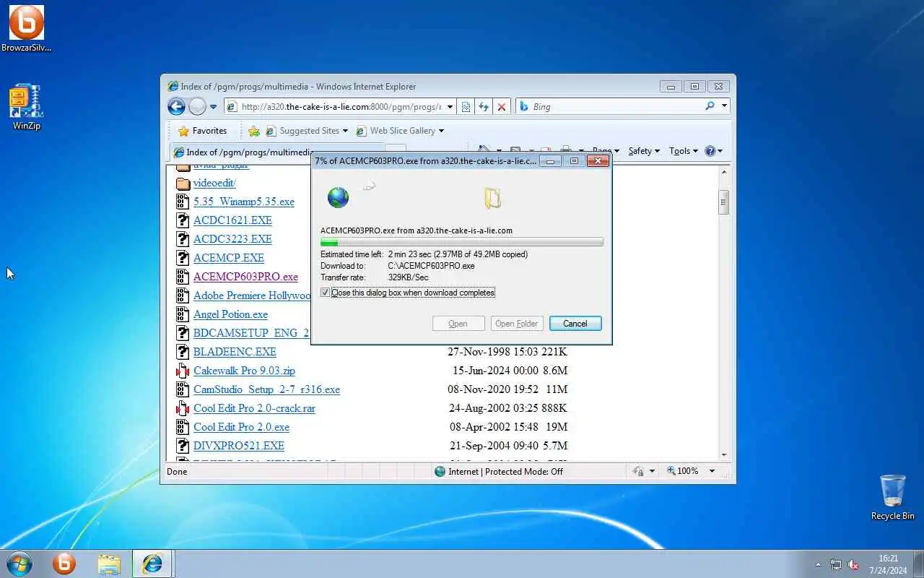Open Windows Explorer from the taskbar
Image resolution: width=924 pixels, height=578 pixels.
coord(109,564)
